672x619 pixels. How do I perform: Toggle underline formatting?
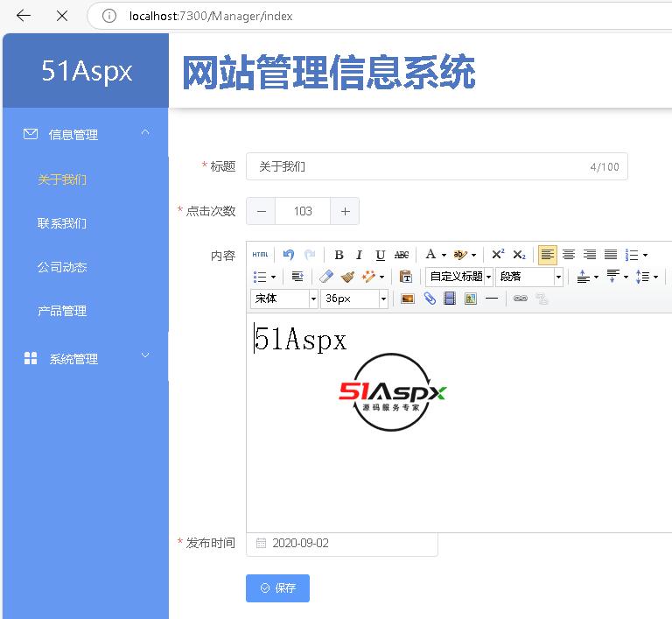click(380, 255)
